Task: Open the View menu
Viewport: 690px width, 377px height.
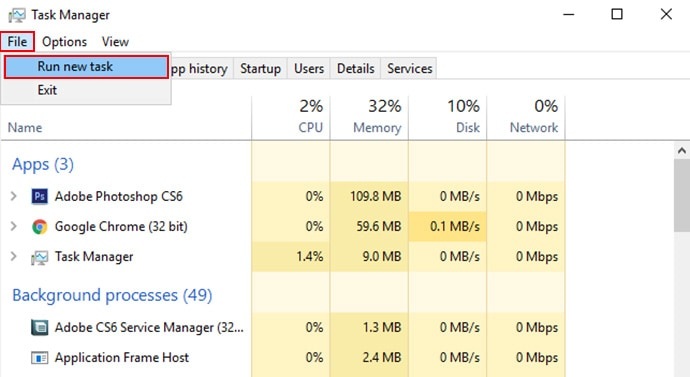Action: click(x=115, y=42)
